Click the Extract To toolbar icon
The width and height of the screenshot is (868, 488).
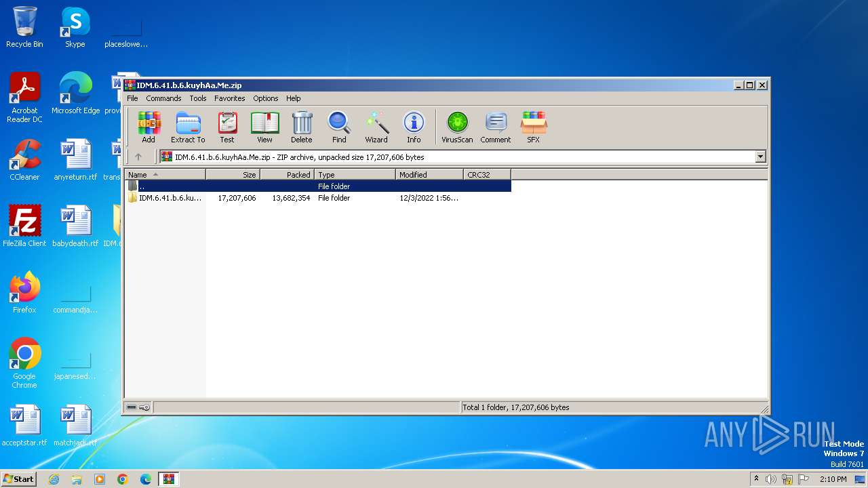pyautogui.click(x=188, y=127)
